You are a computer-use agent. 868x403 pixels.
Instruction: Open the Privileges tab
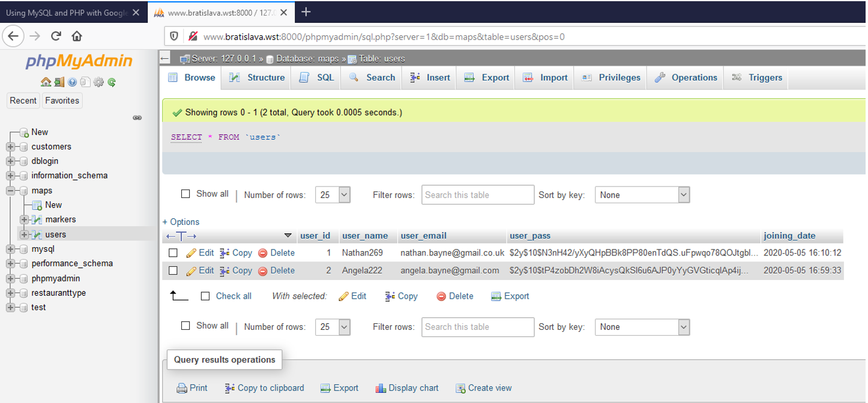[611, 77]
